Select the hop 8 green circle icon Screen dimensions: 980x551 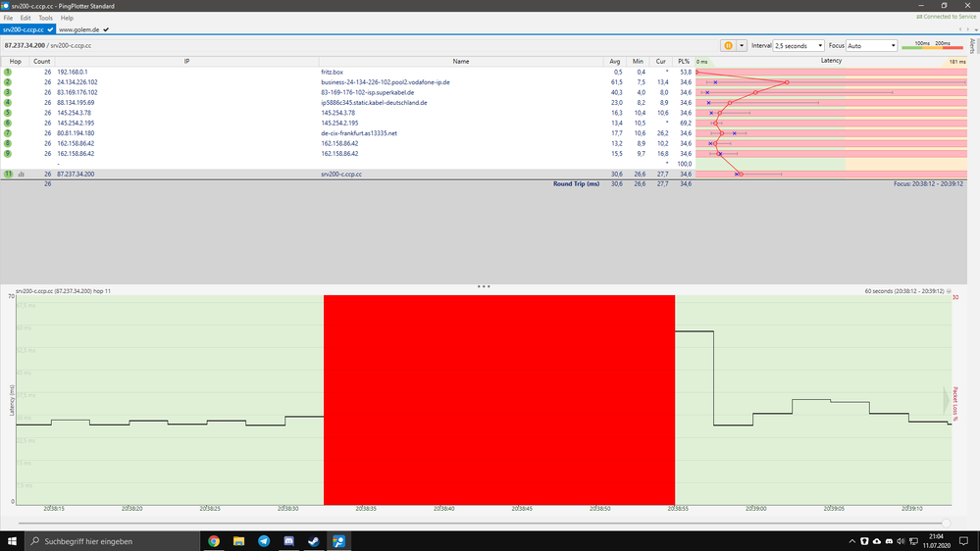pos(8,143)
